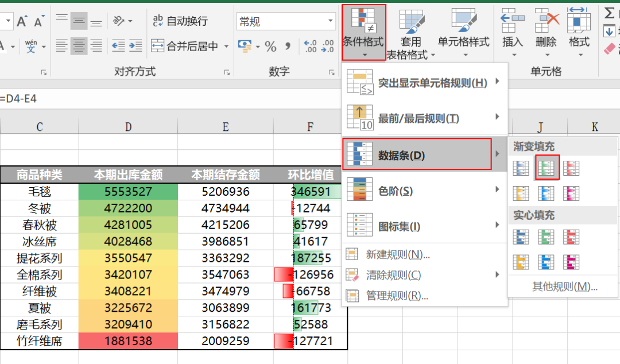Toggle middle vertical alignment
620x364 pixels.
79,21
